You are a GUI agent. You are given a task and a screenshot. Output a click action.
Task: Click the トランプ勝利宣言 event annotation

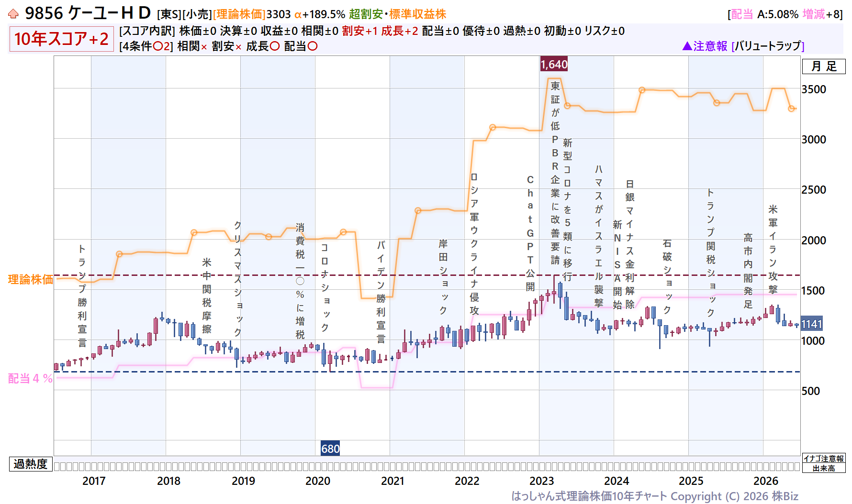[x=82, y=296]
